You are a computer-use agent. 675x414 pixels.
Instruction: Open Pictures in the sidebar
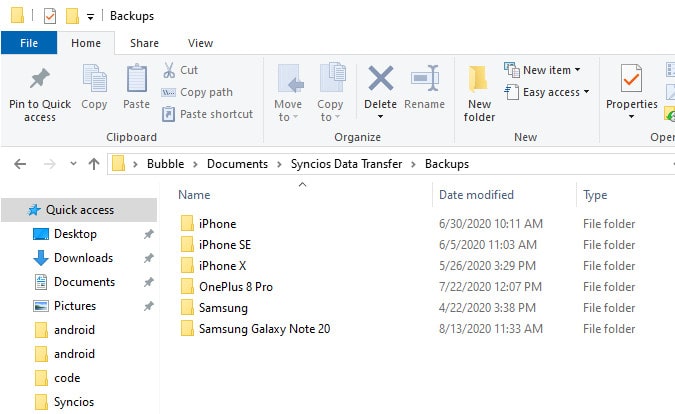click(x=74, y=306)
